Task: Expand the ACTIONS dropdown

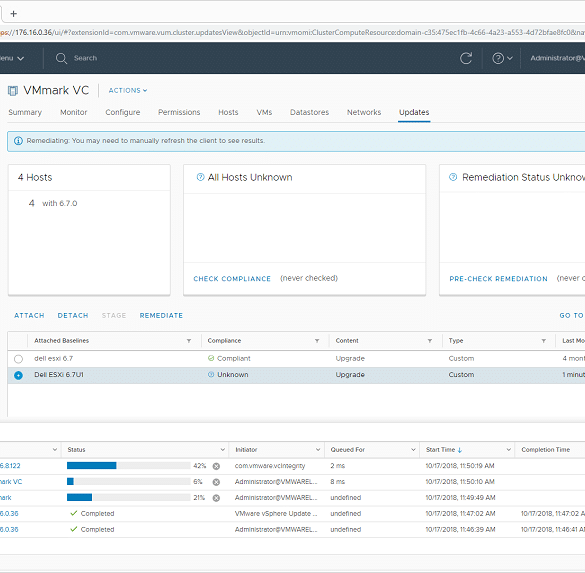Action: coord(128,91)
